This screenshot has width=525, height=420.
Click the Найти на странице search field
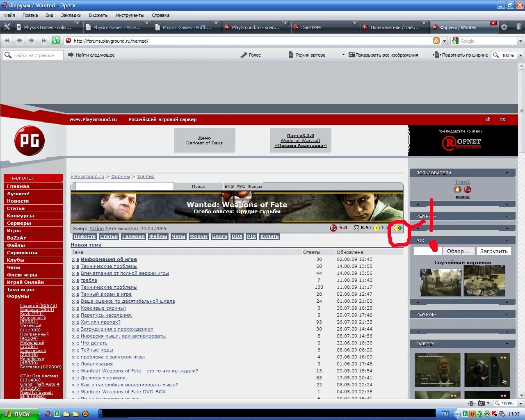pos(33,55)
